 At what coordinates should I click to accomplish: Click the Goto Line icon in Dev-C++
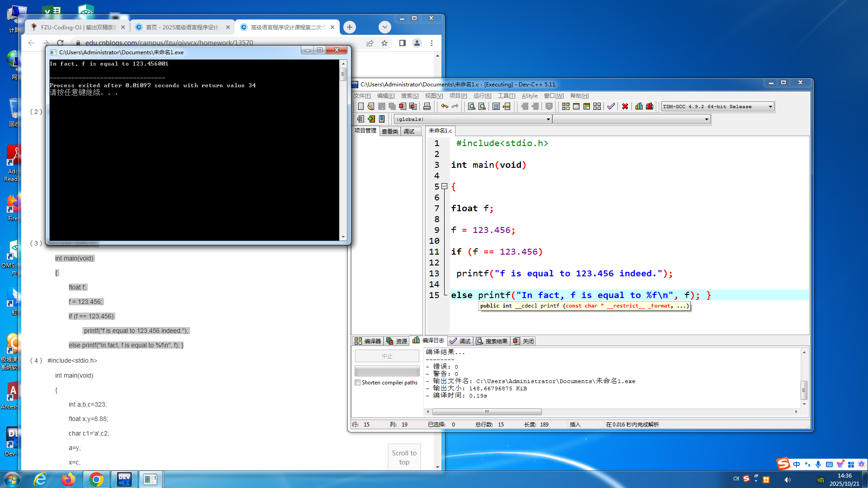tap(507, 106)
